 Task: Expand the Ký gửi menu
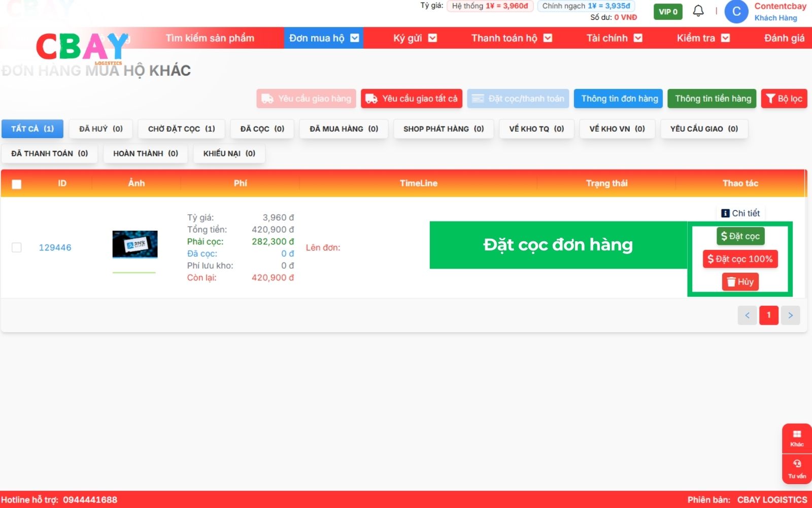click(415, 38)
